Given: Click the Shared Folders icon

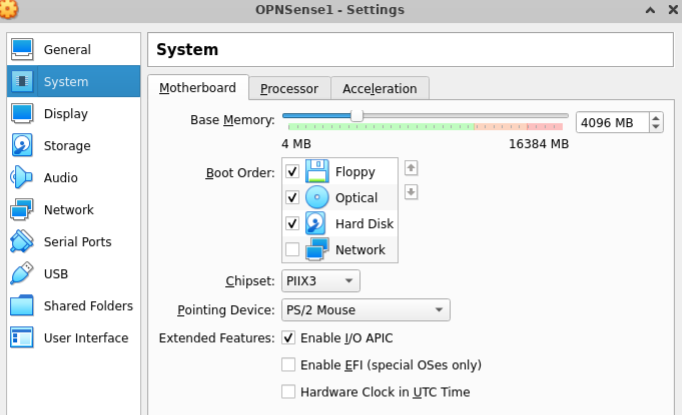Looking at the screenshot, I should click(22, 306).
